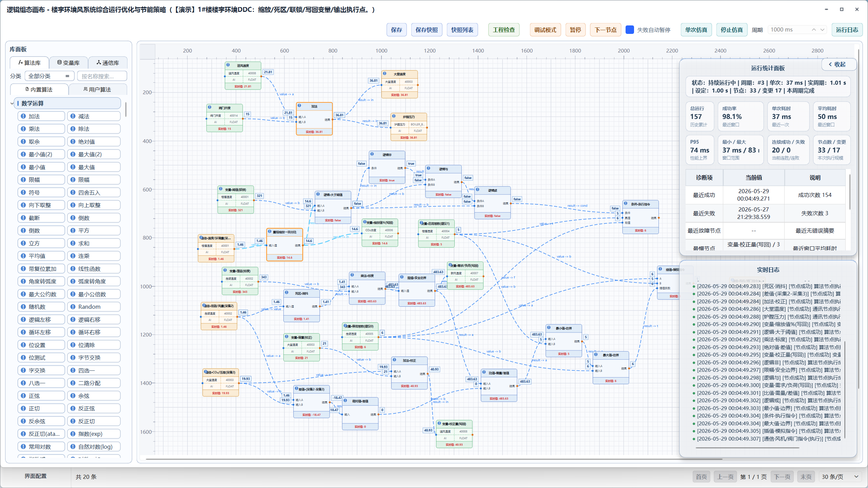The image size is (868, 488).
Task: Open the 全部分类 category dropdown
Action: click(x=49, y=76)
